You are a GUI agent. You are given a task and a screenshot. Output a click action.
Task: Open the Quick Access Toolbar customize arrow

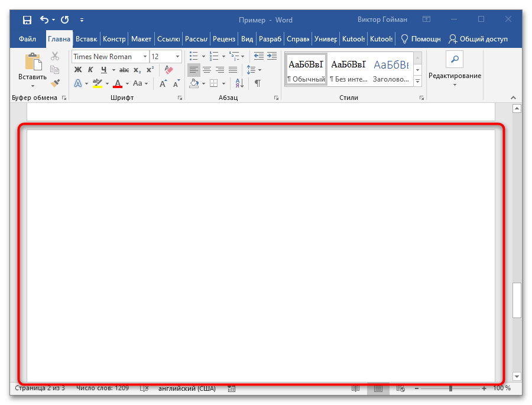coord(82,20)
